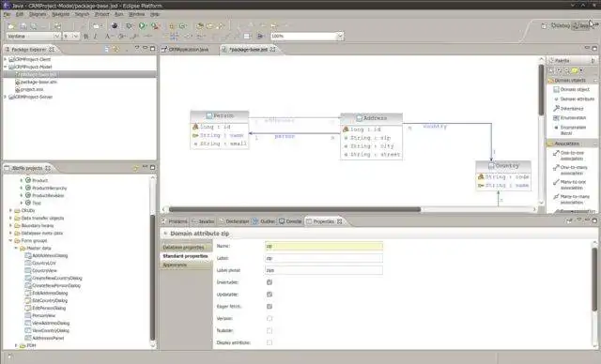Switch to the CRMApplication.java editor tab
Screen dimensions: 601x364
click(x=186, y=50)
